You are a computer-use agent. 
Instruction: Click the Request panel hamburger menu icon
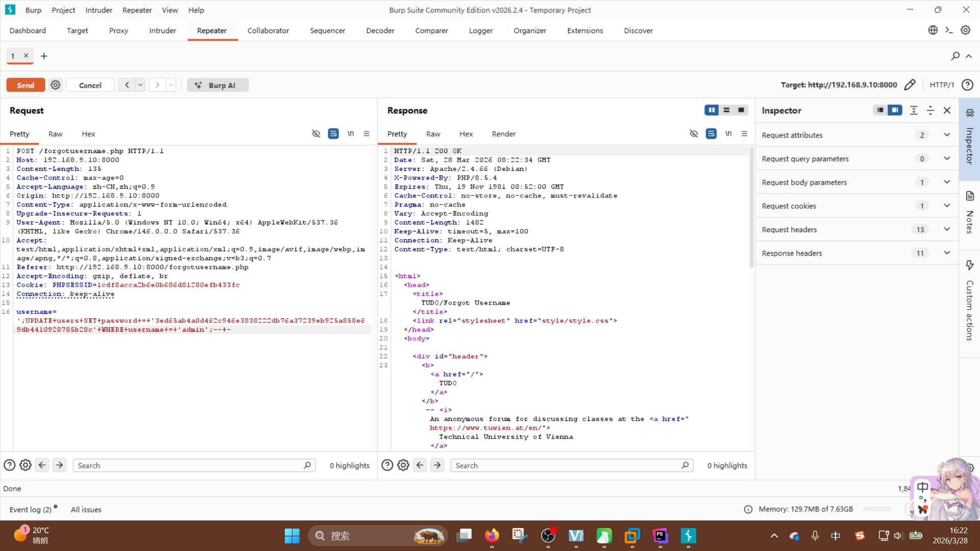(366, 134)
